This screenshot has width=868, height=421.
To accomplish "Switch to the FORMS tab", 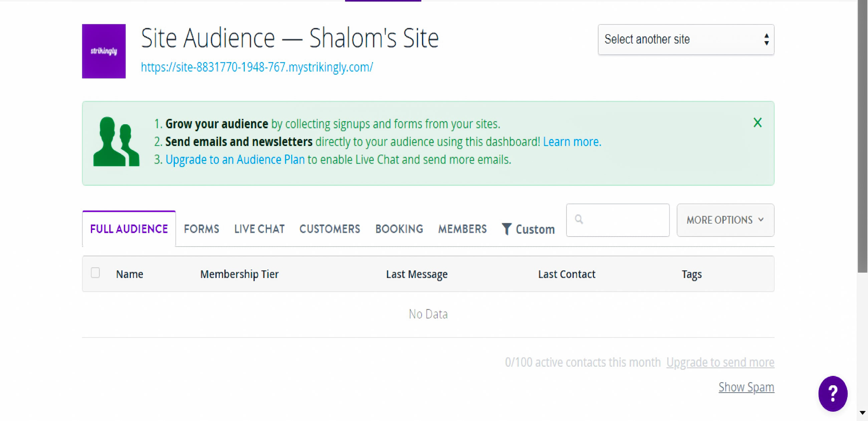I will (202, 229).
